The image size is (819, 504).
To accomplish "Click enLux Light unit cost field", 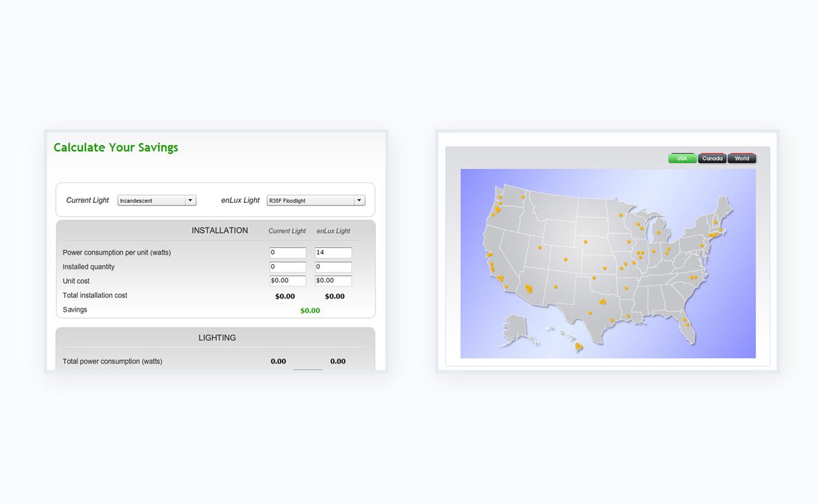I will [x=334, y=281].
